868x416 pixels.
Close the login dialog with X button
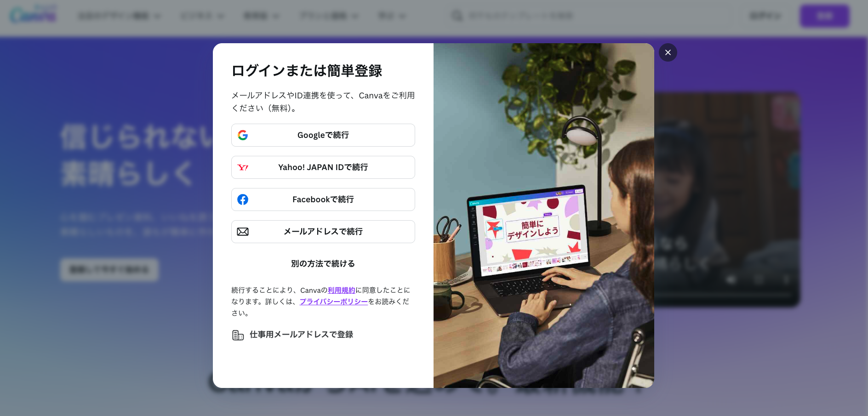[x=668, y=52]
